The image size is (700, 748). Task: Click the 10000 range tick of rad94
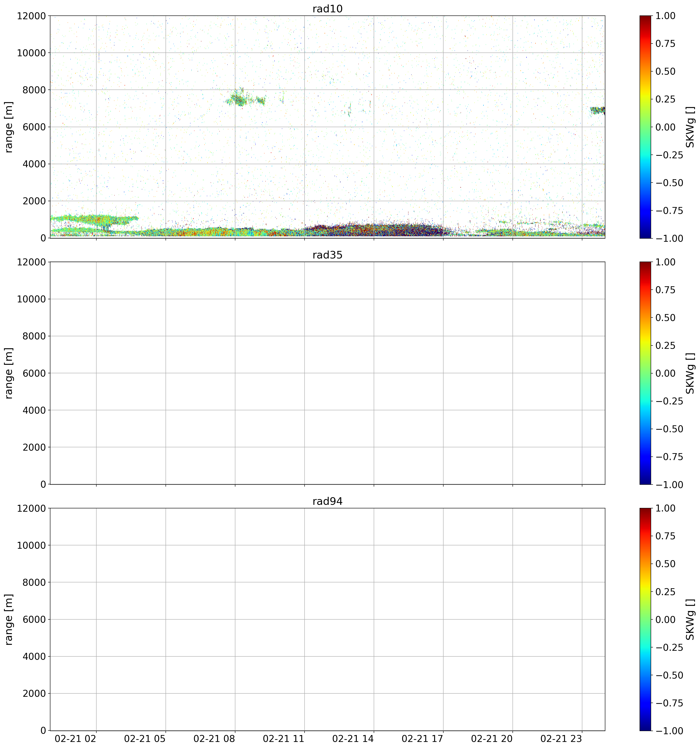click(x=31, y=546)
